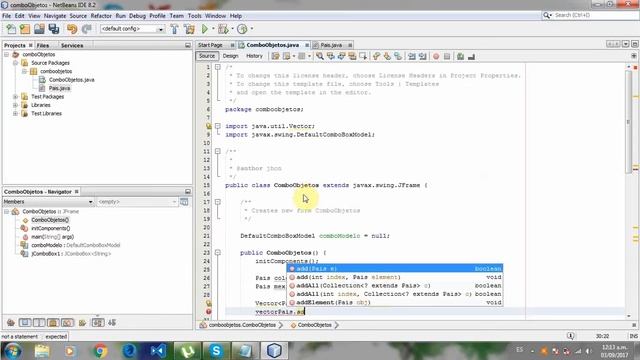Click the Find Previous Occurrence editor icon

click(x=331, y=56)
